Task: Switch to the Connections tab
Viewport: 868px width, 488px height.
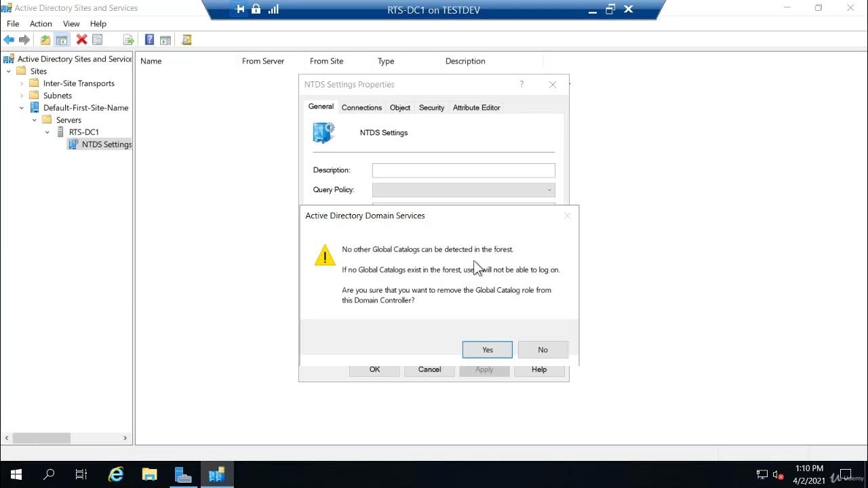Action: click(361, 108)
